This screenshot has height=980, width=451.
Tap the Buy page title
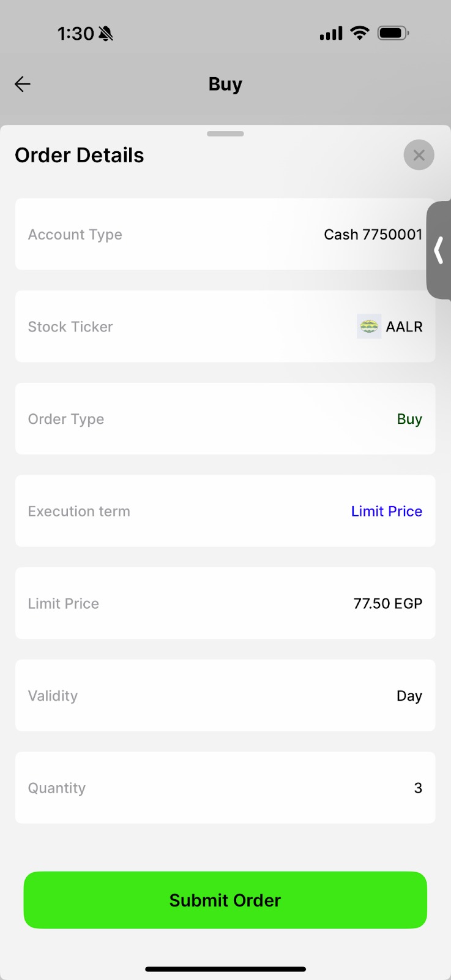tap(225, 84)
